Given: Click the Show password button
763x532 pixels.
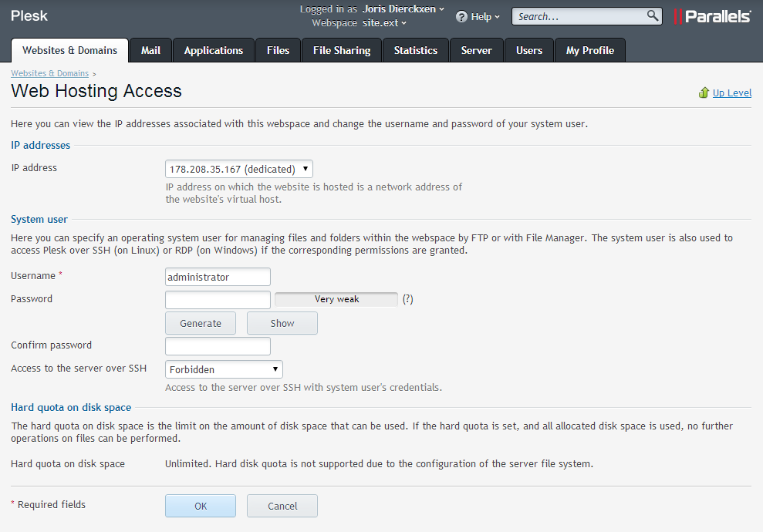Looking at the screenshot, I should [x=282, y=323].
